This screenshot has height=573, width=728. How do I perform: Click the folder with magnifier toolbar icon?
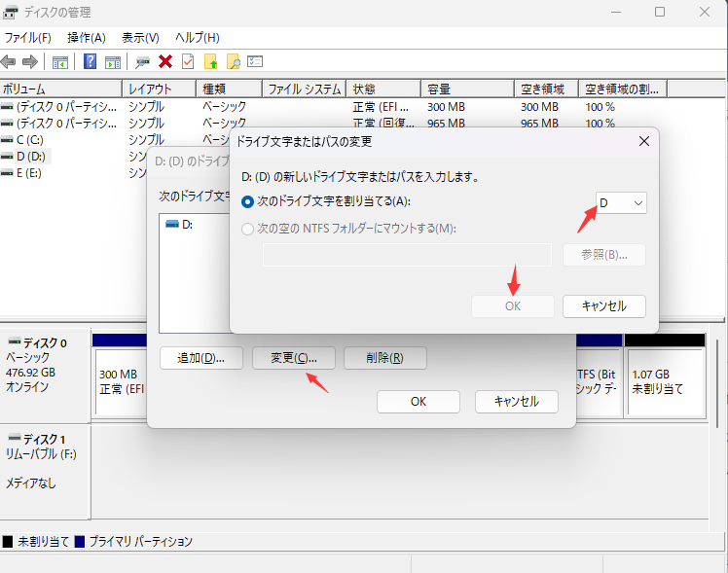(233, 61)
